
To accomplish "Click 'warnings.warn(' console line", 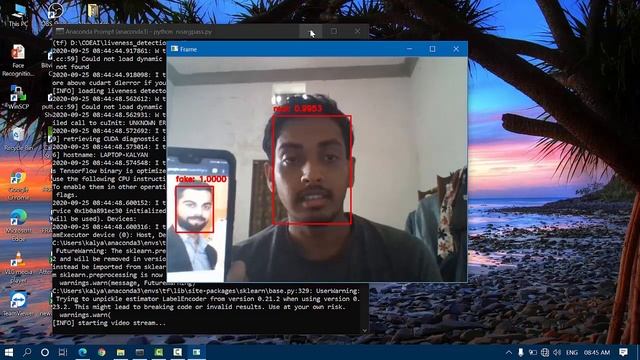I will coord(85,315).
